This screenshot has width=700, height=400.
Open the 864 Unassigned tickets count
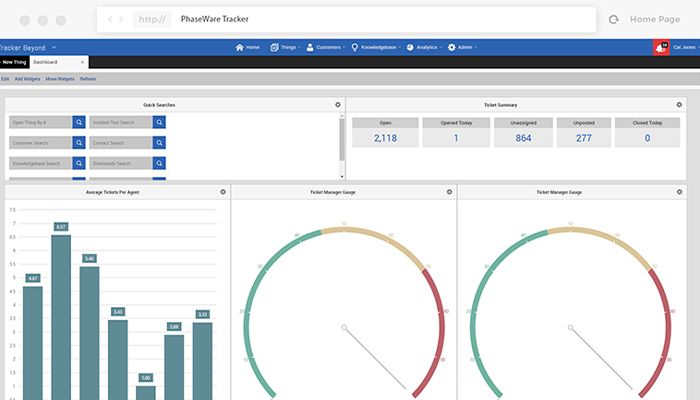tap(523, 138)
